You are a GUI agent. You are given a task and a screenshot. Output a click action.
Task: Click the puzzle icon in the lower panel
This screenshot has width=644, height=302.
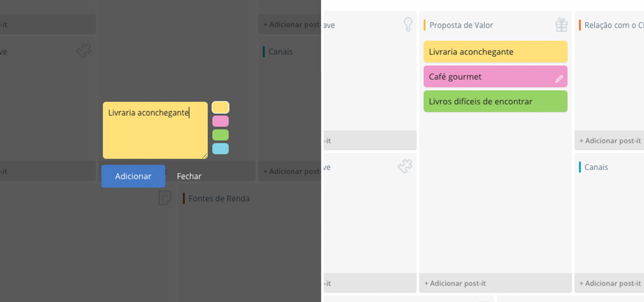(405, 166)
